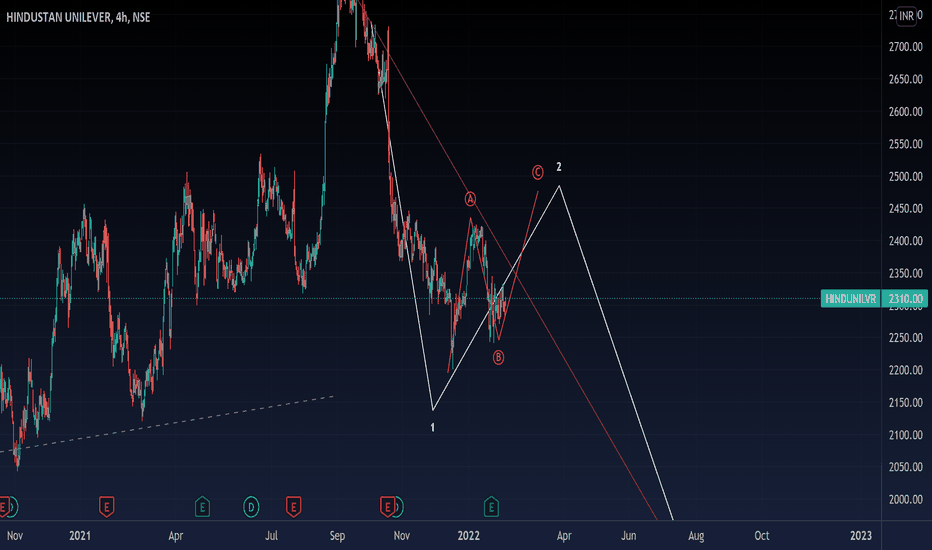Viewport: 932px width, 550px height.
Task: Click the HINDUNILVR price line label
Action: 851,298
